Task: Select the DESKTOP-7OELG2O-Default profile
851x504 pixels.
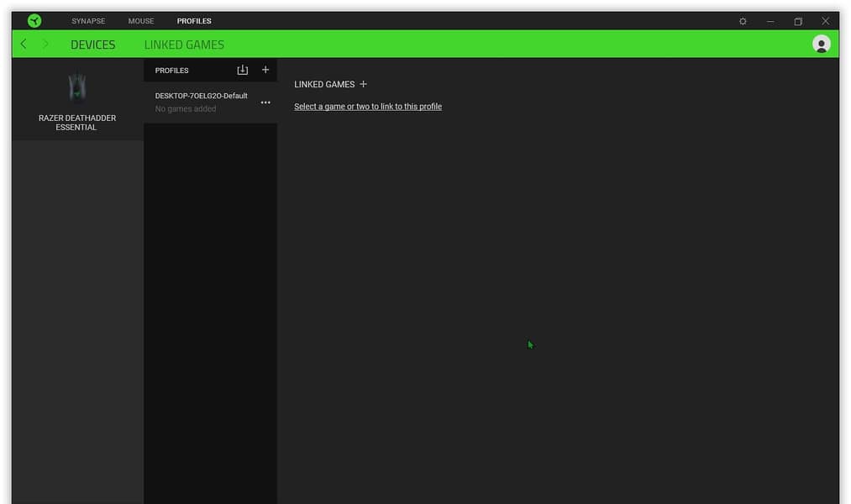Action: (x=210, y=102)
